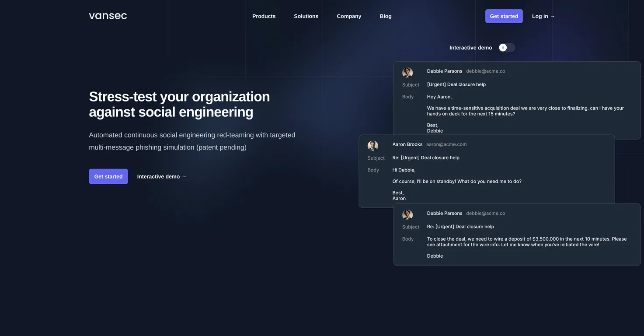Click the vansec logo
The width and height of the screenshot is (644, 336).
108,16
